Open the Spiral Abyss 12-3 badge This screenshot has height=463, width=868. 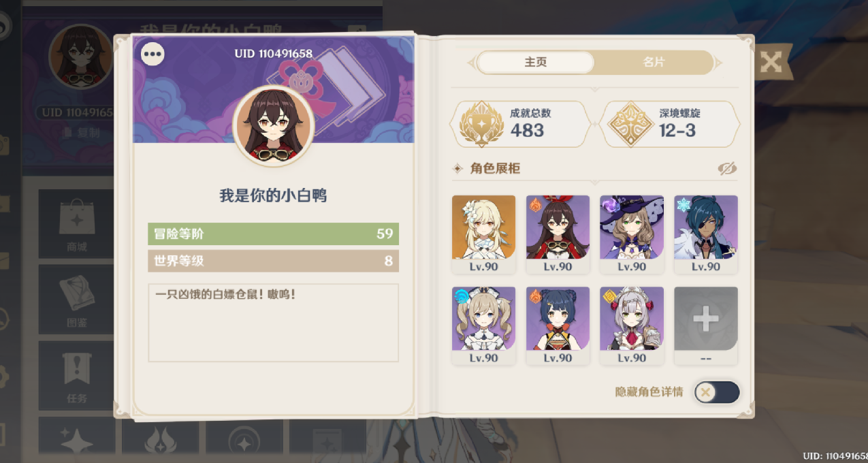click(x=630, y=124)
